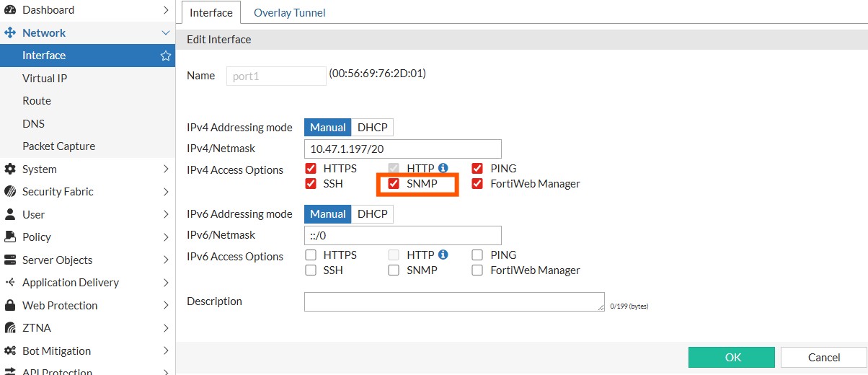Image resolution: width=868 pixels, height=375 pixels.
Task: Select DHCP for IPv6 Addressing mode
Action: [x=373, y=214]
